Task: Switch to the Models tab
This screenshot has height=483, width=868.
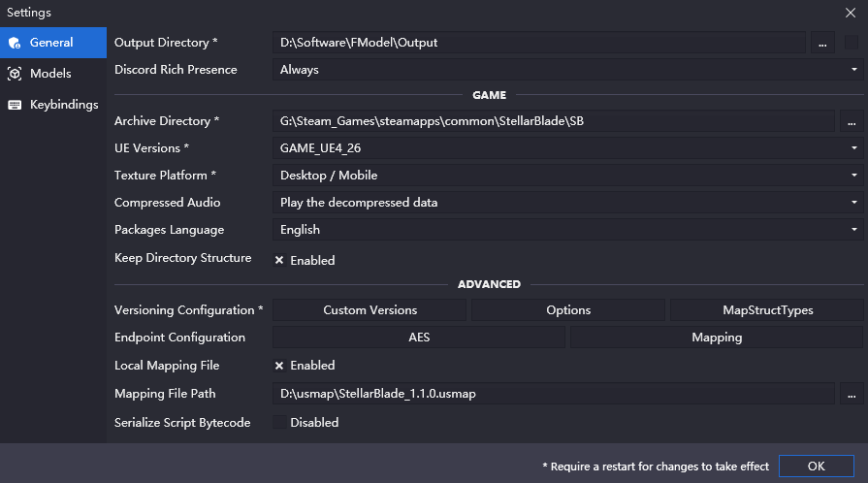Action: coord(49,74)
